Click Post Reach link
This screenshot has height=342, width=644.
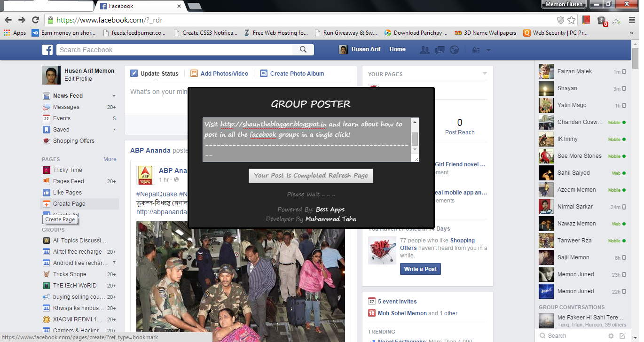(x=460, y=132)
